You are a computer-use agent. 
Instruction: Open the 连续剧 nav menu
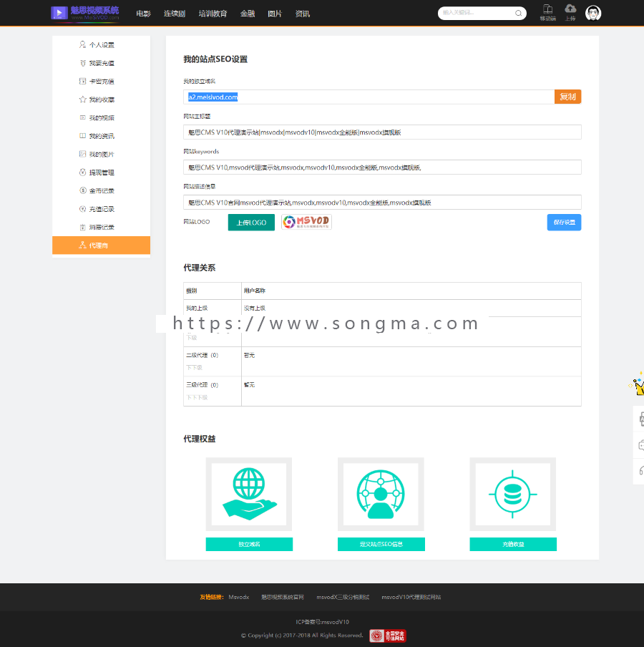point(174,14)
